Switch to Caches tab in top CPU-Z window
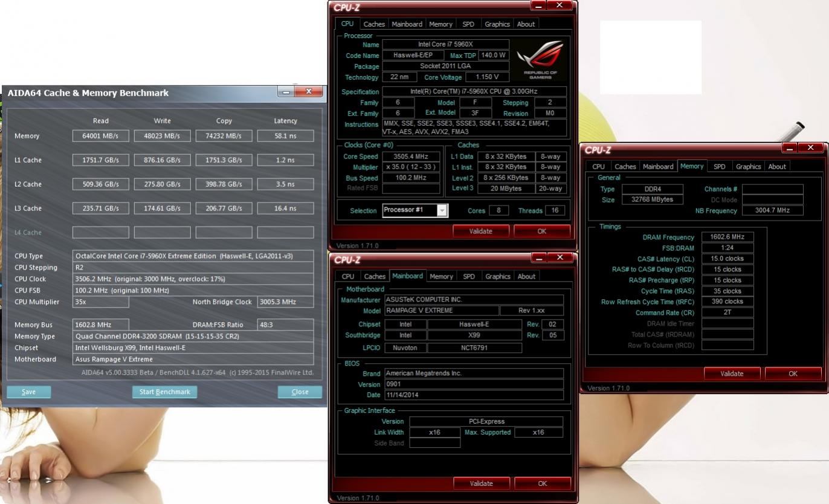 (x=374, y=24)
